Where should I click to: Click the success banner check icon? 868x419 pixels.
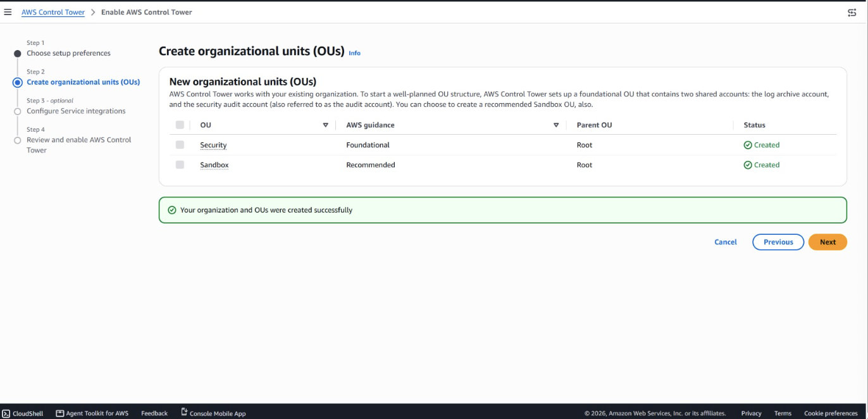(171, 210)
